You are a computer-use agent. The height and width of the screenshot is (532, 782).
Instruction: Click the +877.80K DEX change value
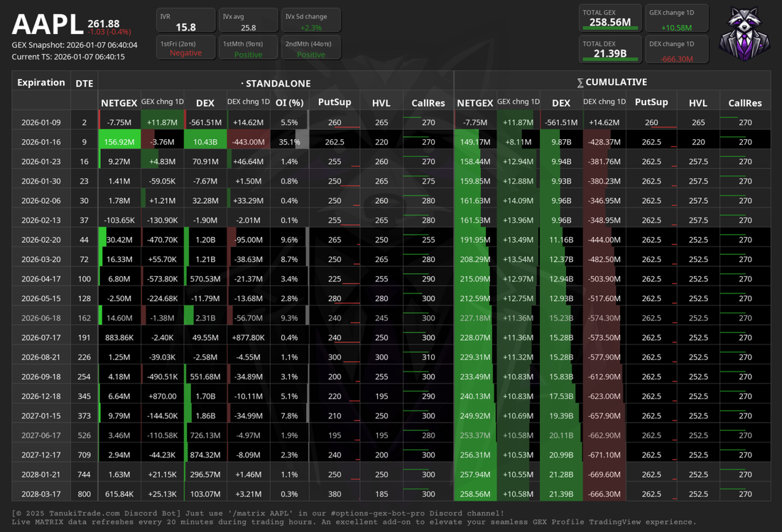[x=249, y=337]
